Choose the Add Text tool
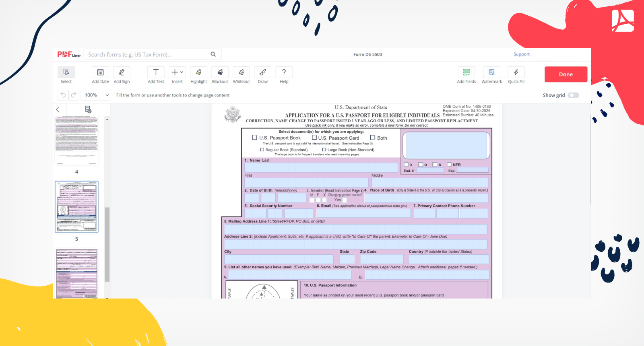This screenshot has height=346, width=644. click(156, 72)
